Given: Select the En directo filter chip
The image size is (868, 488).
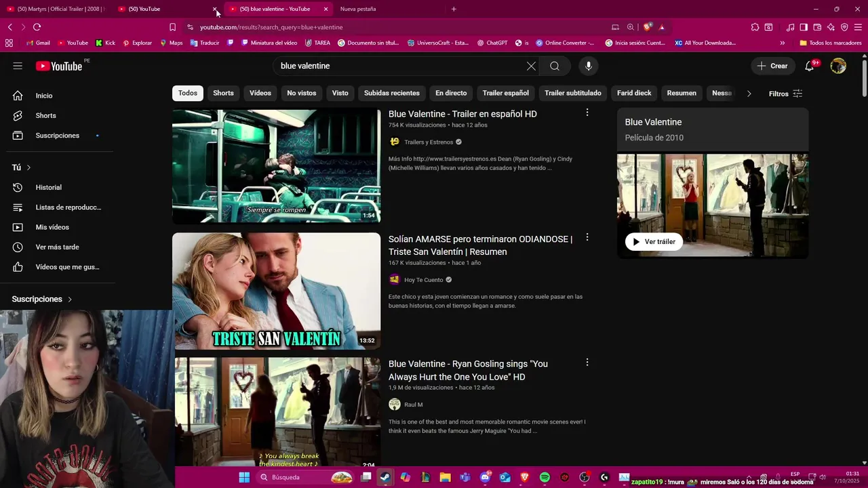Looking at the screenshot, I should click(451, 93).
